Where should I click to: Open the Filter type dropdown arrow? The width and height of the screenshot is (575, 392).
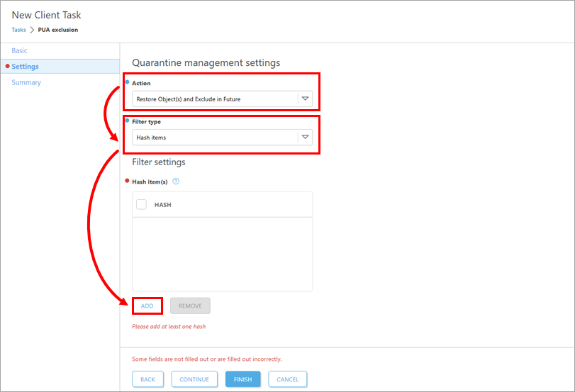tap(305, 138)
